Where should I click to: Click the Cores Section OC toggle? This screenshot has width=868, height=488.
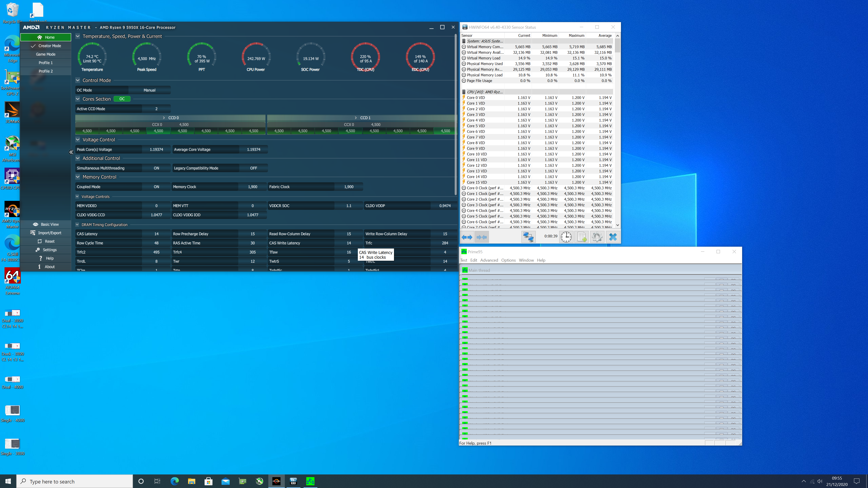(122, 99)
